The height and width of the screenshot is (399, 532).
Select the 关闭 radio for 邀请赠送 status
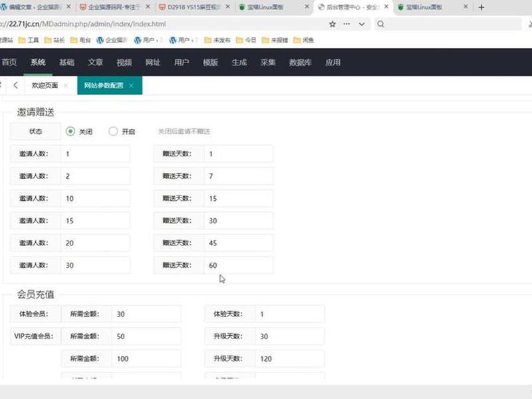[x=70, y=131]
